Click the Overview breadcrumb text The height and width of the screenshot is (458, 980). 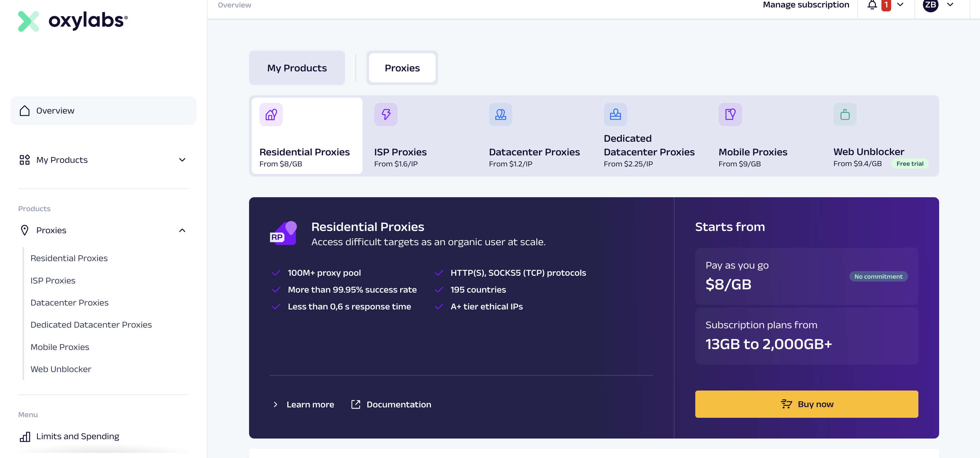click(234, 5)
